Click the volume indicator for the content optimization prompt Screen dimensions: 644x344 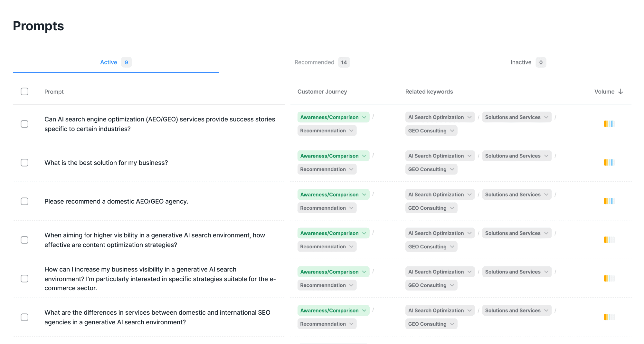point(609,240)
